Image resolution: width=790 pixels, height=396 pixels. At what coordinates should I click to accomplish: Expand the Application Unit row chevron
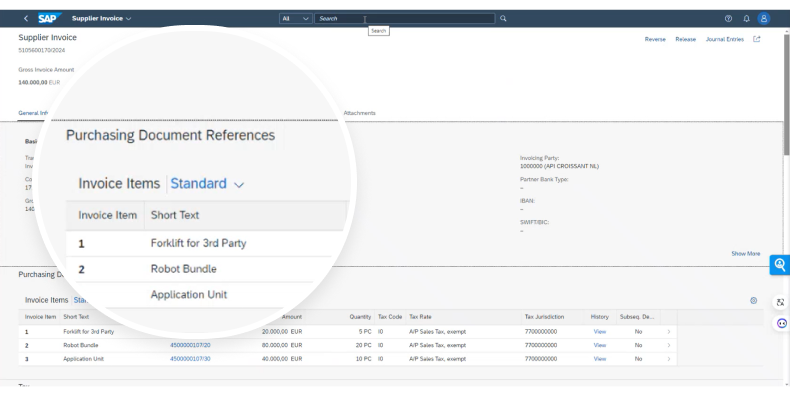click(x=669, y=359)
